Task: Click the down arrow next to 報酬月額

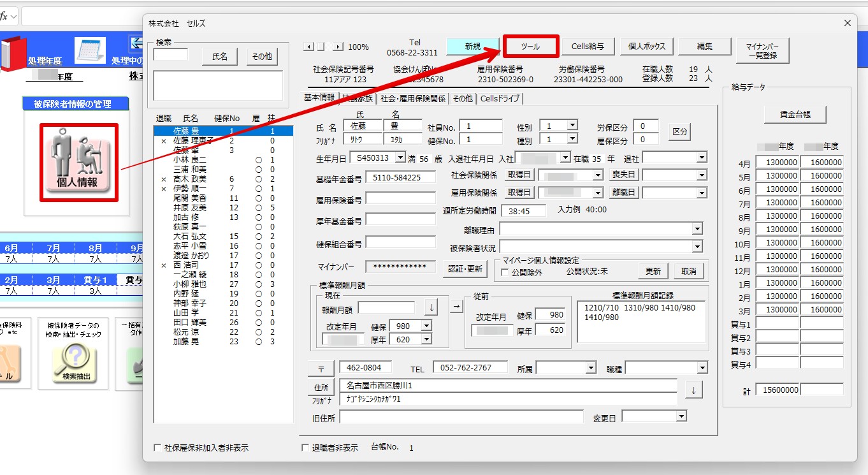Action: click(x=431, y=307)
